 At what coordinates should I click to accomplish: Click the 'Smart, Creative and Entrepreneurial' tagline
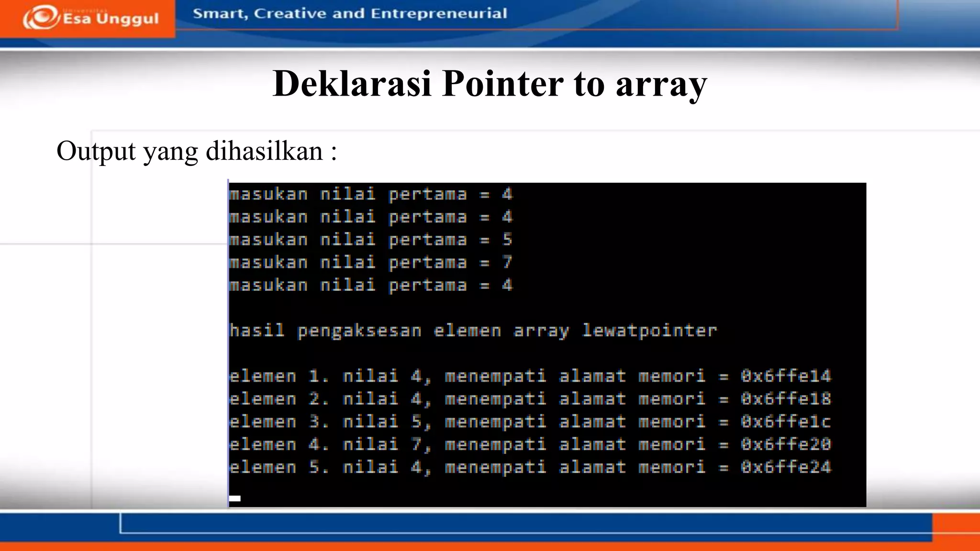350,13
